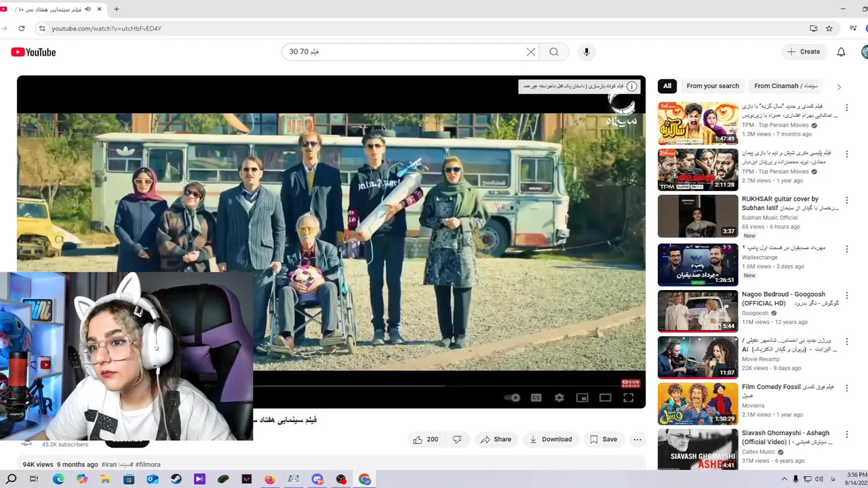
Task: Bookmark this page with the star icon
Action: 829,28
